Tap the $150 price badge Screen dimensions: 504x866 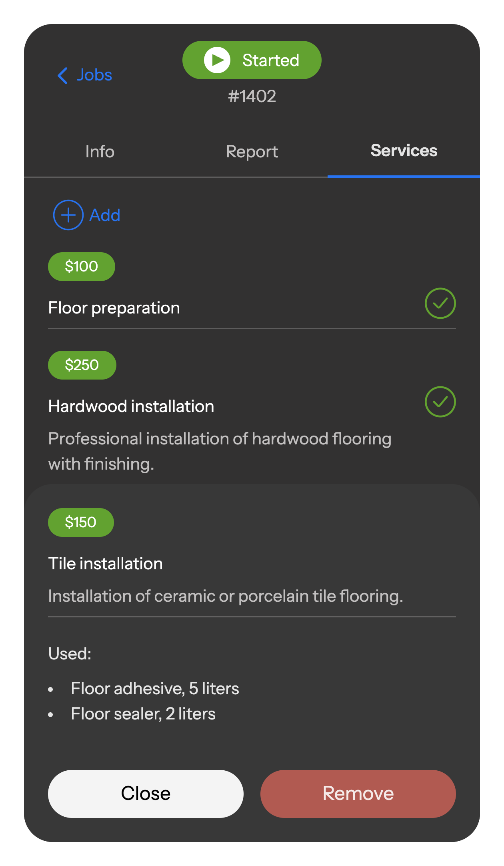coord(81,522)
